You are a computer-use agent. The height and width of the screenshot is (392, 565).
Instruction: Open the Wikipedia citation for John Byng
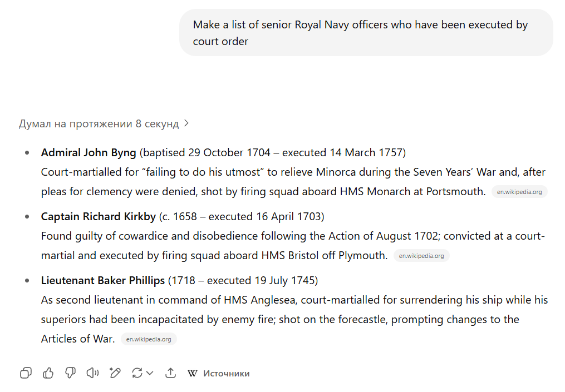tap(519, 192)
